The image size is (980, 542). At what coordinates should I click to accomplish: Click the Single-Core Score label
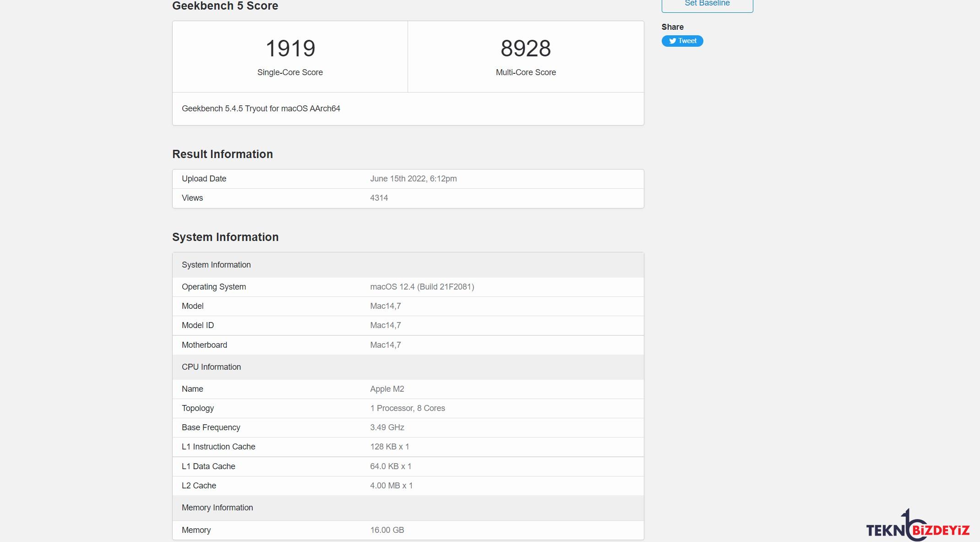[x=290, y=72]
